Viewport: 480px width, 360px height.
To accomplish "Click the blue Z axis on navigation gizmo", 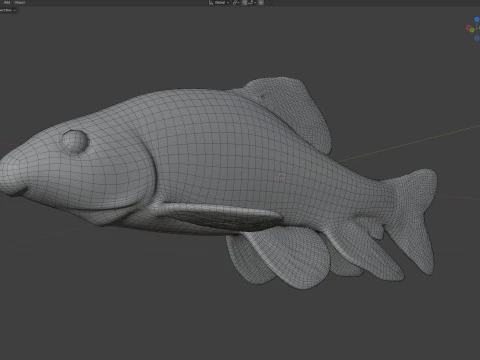I will pyautogui.click(x=477, y=20).
